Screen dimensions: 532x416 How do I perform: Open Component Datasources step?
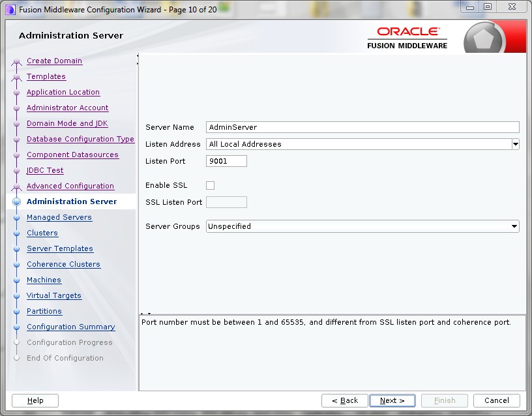click(72, 155)
